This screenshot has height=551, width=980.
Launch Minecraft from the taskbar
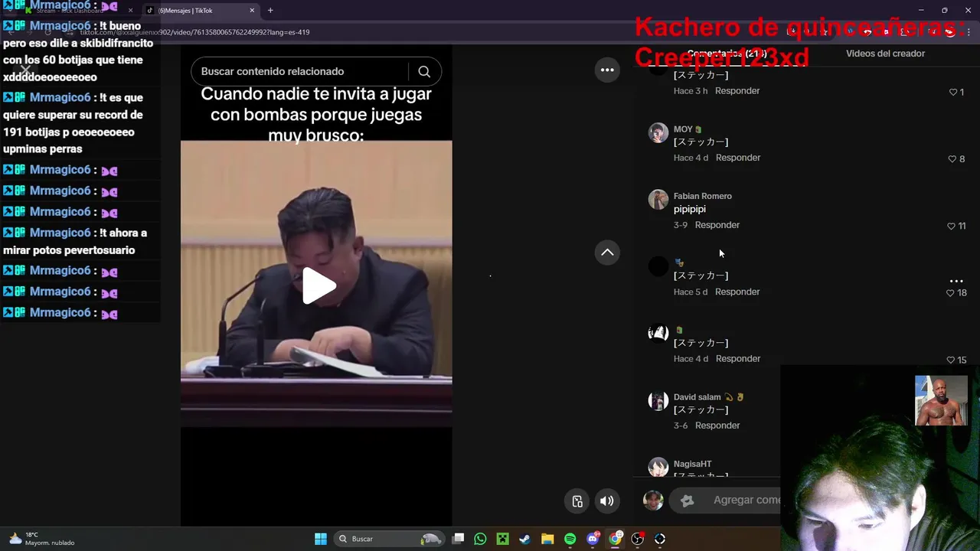point(502,539)
